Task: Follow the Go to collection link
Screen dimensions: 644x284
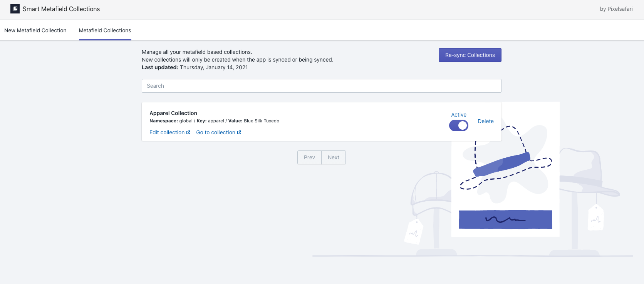Action: pyautogui.click(x=216, y=132)
